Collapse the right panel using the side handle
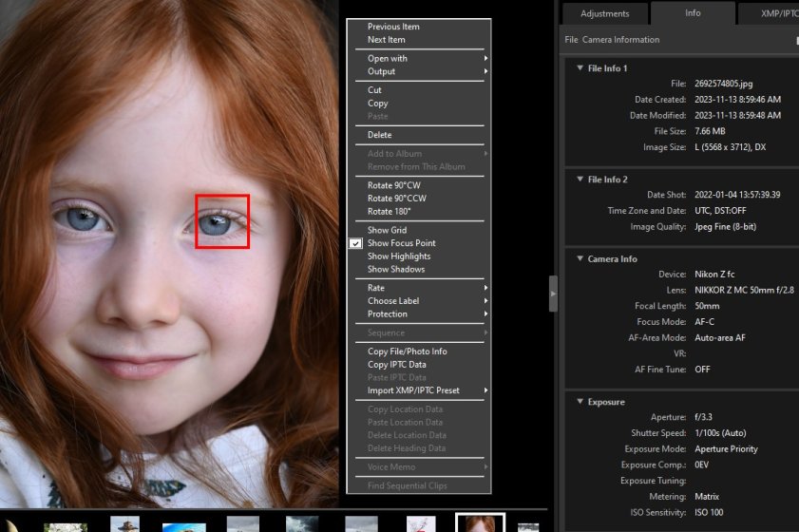Viewport: 799px width, 532px height. tap(553, 294)
